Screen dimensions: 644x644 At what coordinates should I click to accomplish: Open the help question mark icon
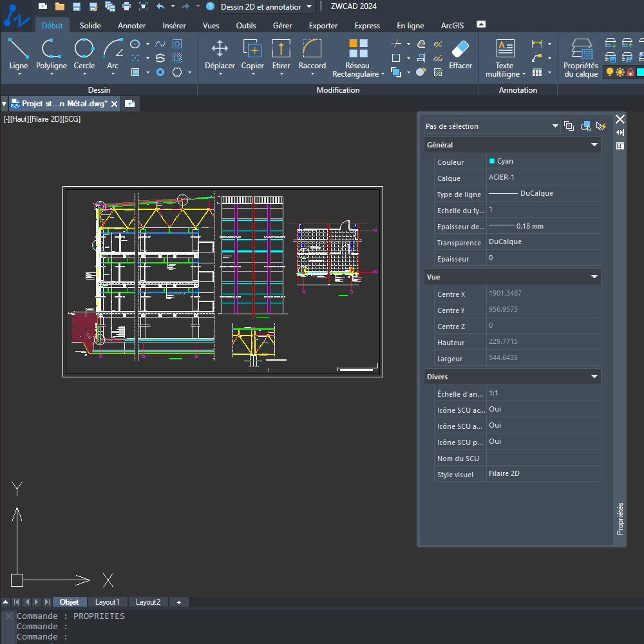tap(211, 6)
